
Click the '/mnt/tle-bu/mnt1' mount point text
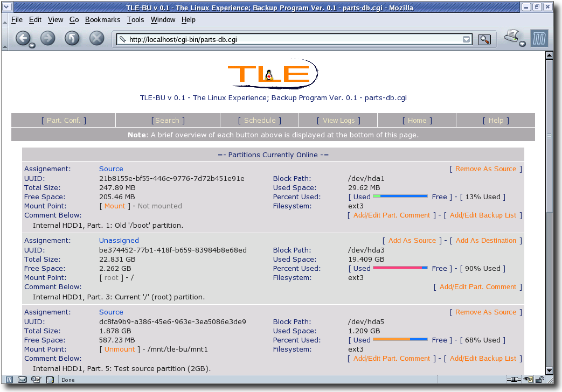177,349
